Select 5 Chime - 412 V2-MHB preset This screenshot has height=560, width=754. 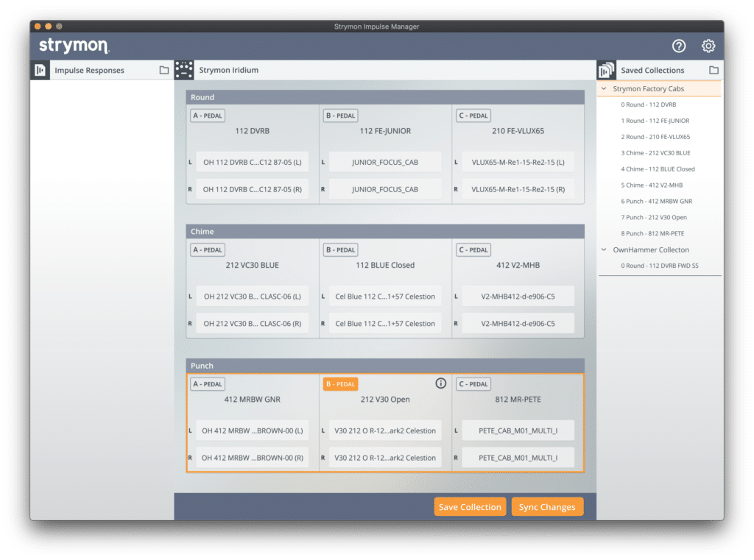(652, 185)
